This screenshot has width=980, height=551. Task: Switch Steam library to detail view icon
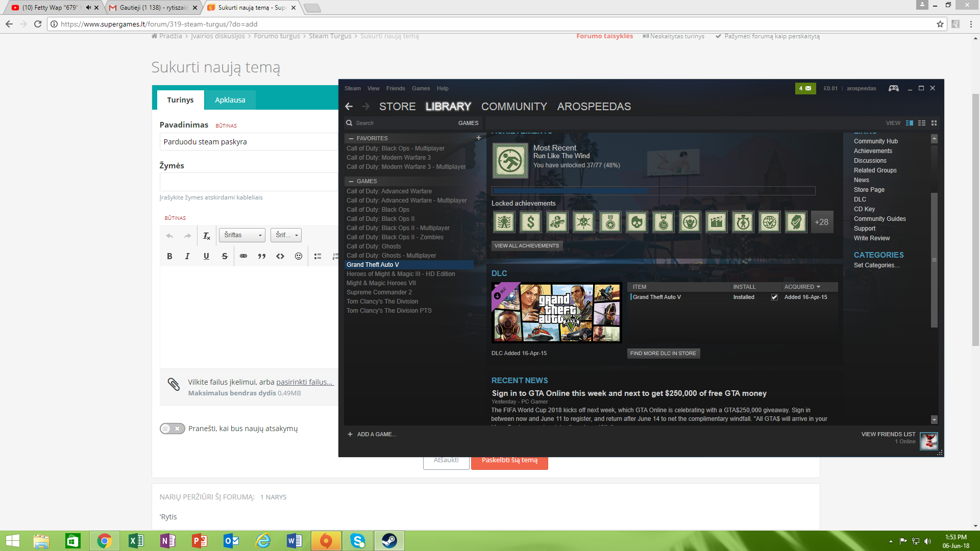pyautogui.click(x=910, y=123)
